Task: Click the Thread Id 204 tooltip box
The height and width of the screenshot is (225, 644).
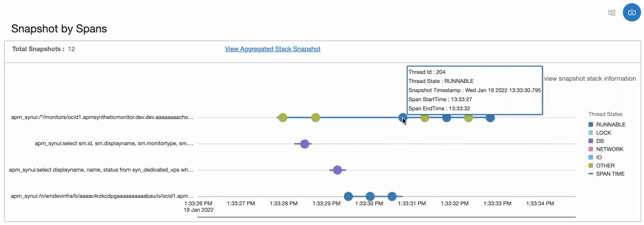Action: click(474, 90)
